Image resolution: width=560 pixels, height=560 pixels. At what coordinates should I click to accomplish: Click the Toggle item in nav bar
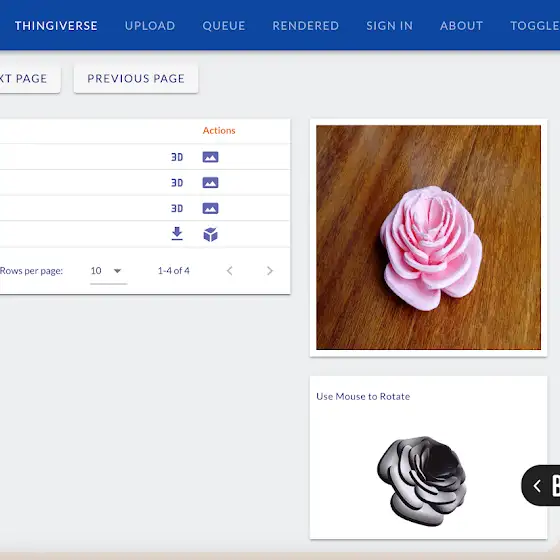tap(535, 26)
